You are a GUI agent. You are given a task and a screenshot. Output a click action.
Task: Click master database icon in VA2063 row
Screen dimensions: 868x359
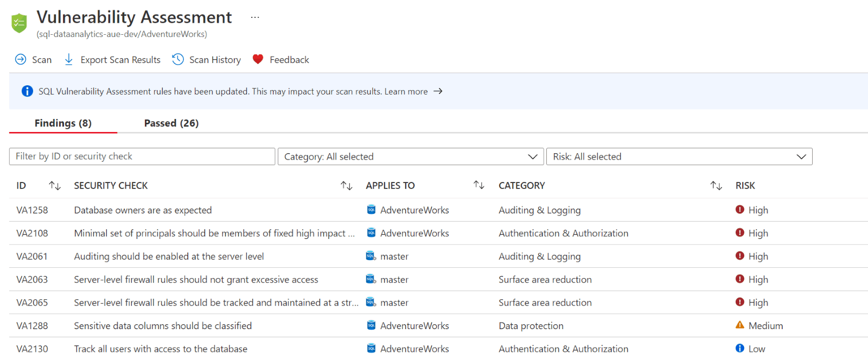point(371,279)
